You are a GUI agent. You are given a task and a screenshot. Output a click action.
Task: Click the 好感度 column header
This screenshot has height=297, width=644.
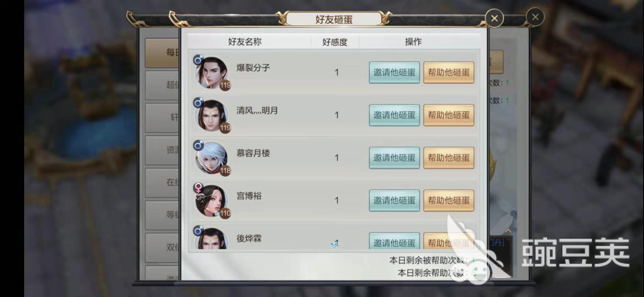click(335, 42)
